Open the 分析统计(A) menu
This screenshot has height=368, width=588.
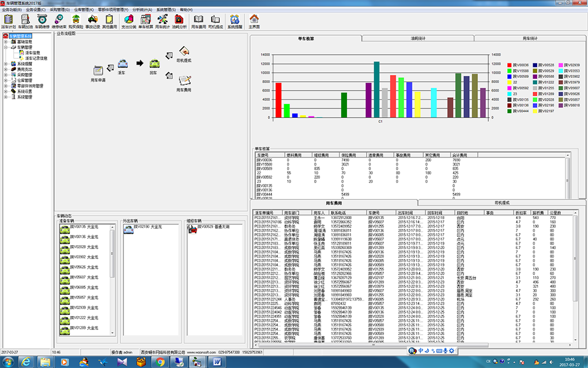click(143, 10)
